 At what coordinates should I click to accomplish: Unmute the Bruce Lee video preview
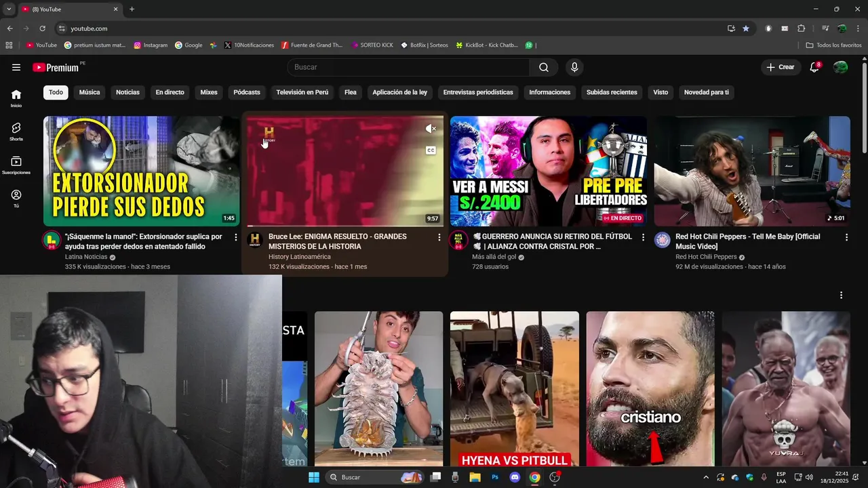[x=431, y=128]
